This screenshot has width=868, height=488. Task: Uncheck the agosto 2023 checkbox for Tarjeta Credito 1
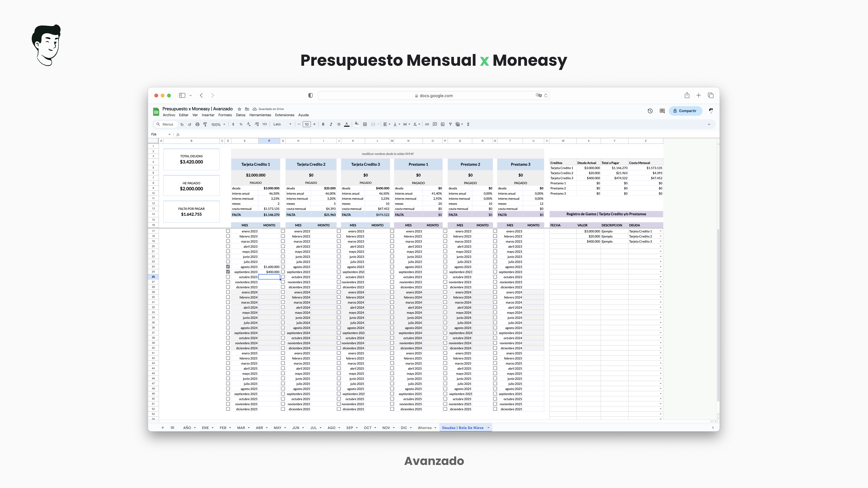[228, 267]
